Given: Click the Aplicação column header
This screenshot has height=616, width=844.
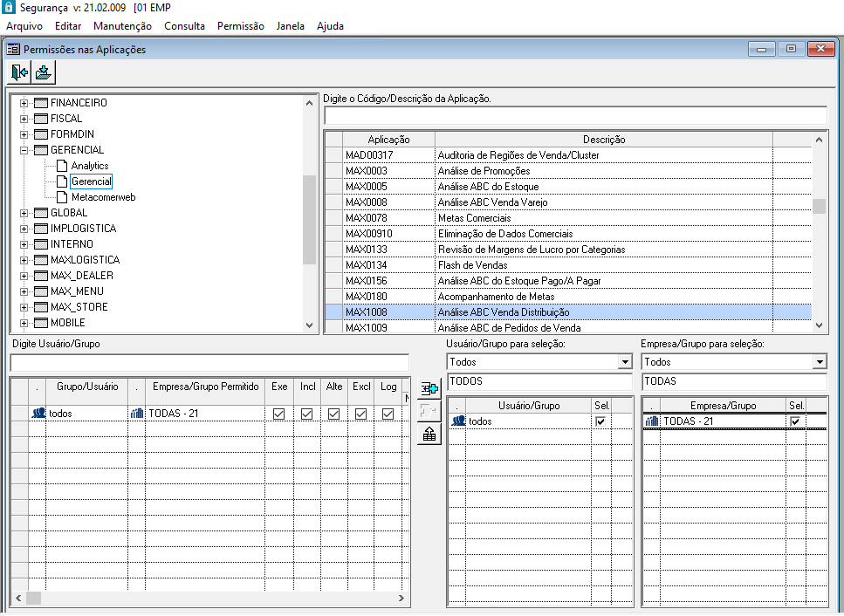Looking at the screenshot, I should point(388,140).
